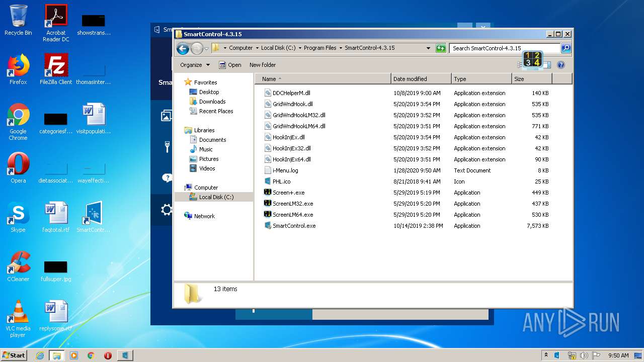Sort files by Date modified column

(421, 79)
